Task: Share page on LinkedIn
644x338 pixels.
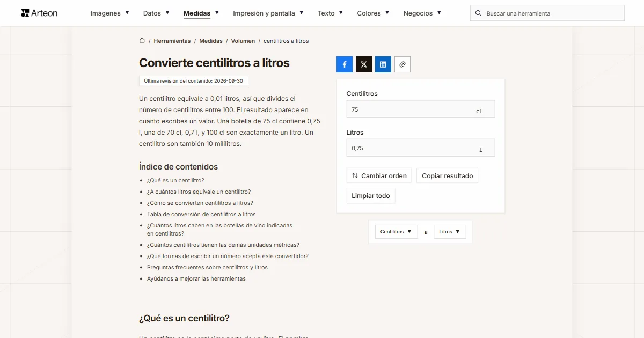Action: coord(383,64)
